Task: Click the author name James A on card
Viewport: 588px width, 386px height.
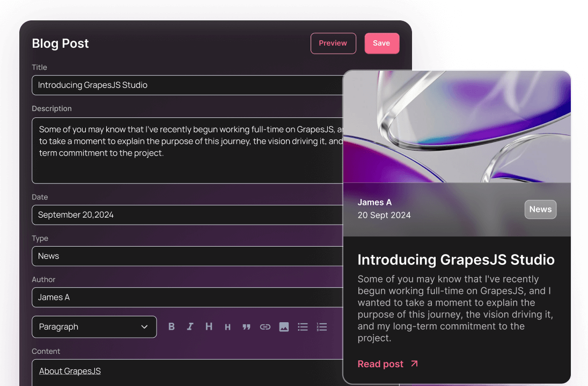Action: 374,202
